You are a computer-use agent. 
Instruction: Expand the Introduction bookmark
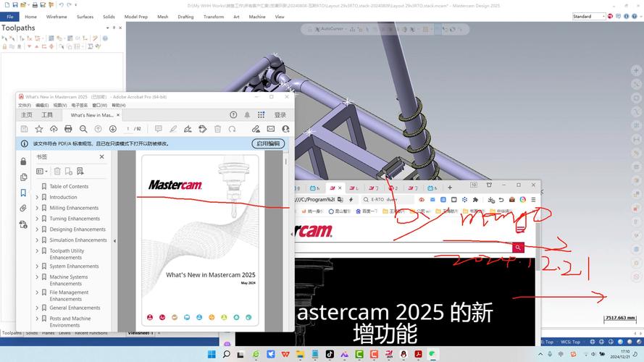tap(37, 197)
